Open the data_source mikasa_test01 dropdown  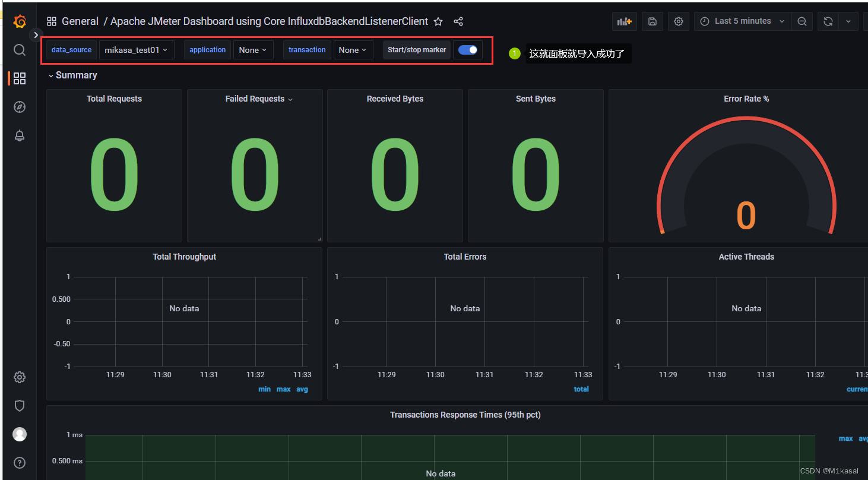[137, 50]
